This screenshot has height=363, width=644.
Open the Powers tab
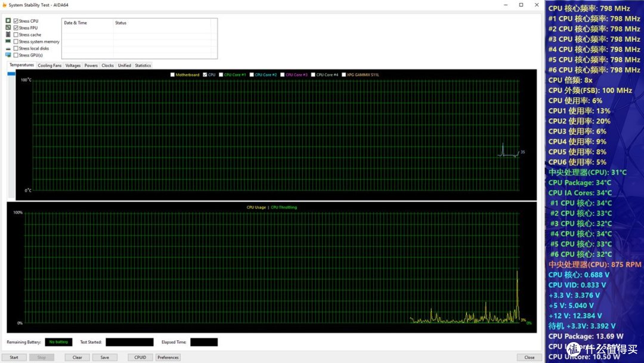(91, 65)
